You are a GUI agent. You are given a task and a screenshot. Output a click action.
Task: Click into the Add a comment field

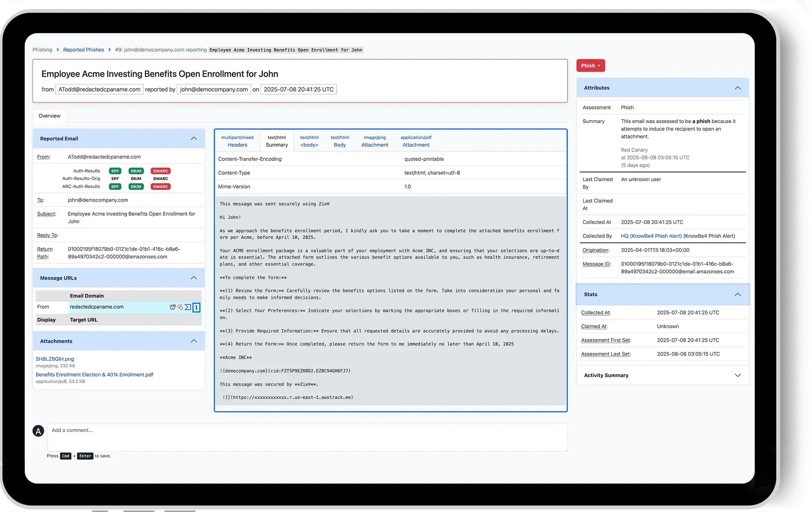click(x=307, y=437)
